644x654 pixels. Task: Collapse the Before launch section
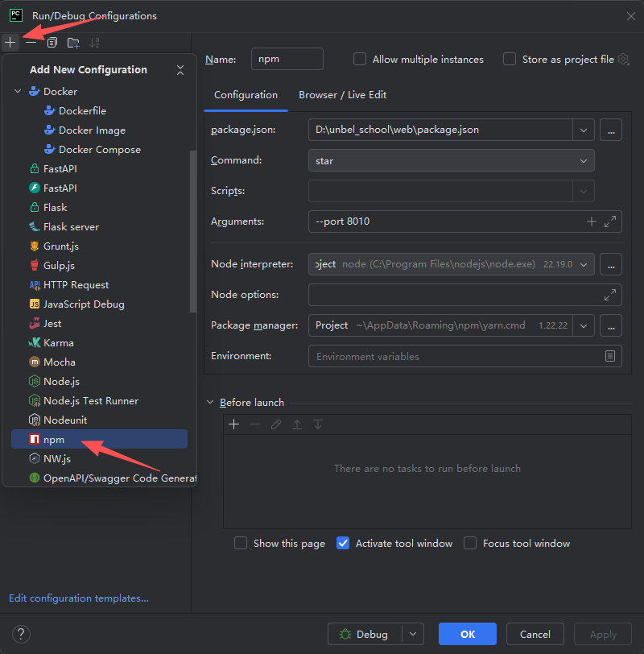[x=210, y=403]
